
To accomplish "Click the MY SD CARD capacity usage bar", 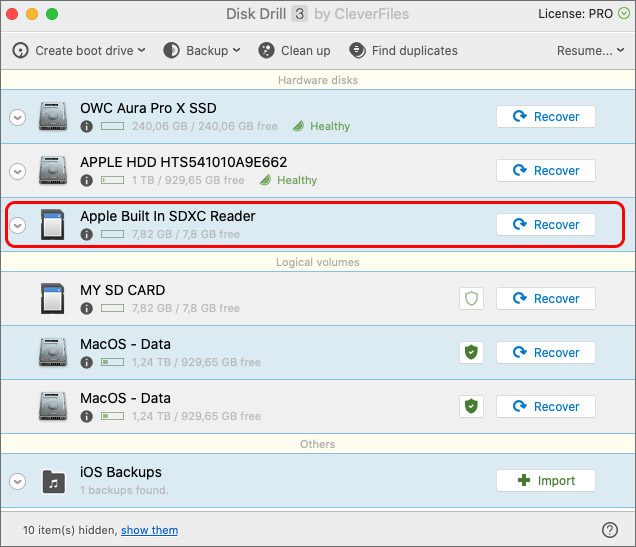I will point(112,309).
